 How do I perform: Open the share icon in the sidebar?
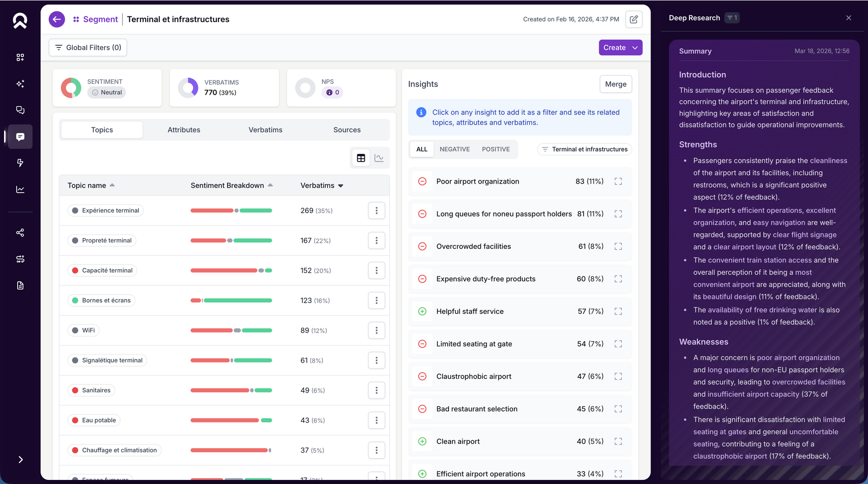[20, 233]
